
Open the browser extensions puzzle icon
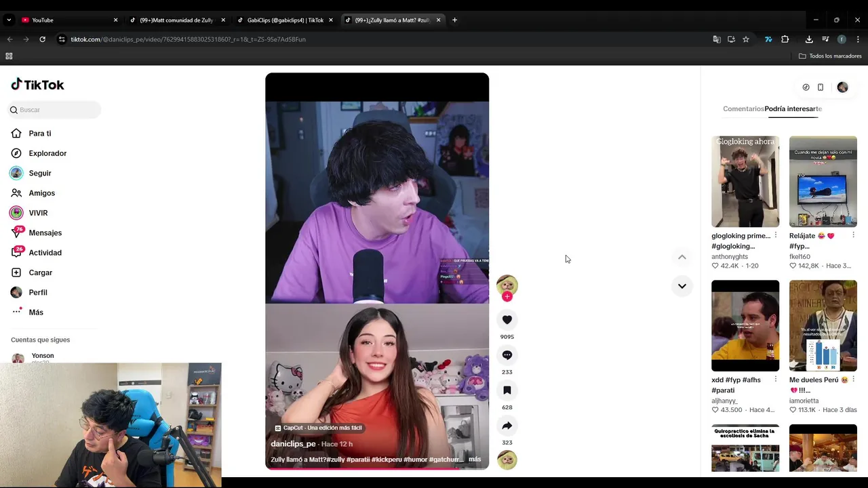coord(785,39)
